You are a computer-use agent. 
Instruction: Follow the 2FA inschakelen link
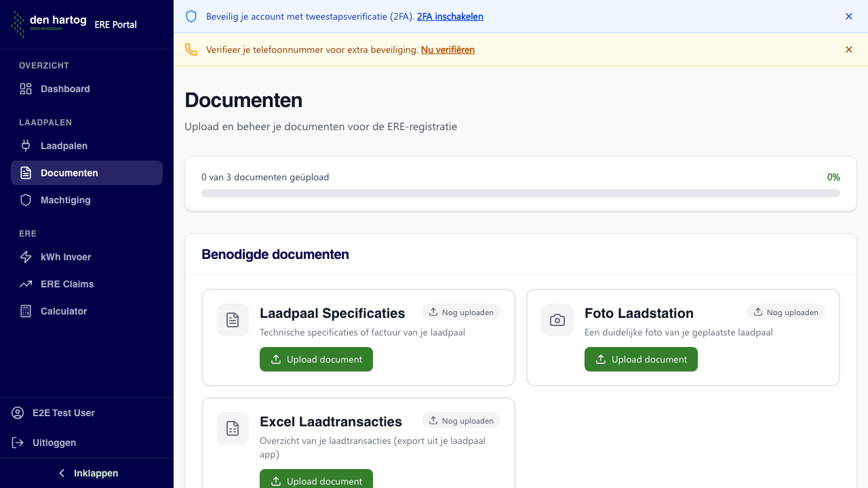coord(450,16)
